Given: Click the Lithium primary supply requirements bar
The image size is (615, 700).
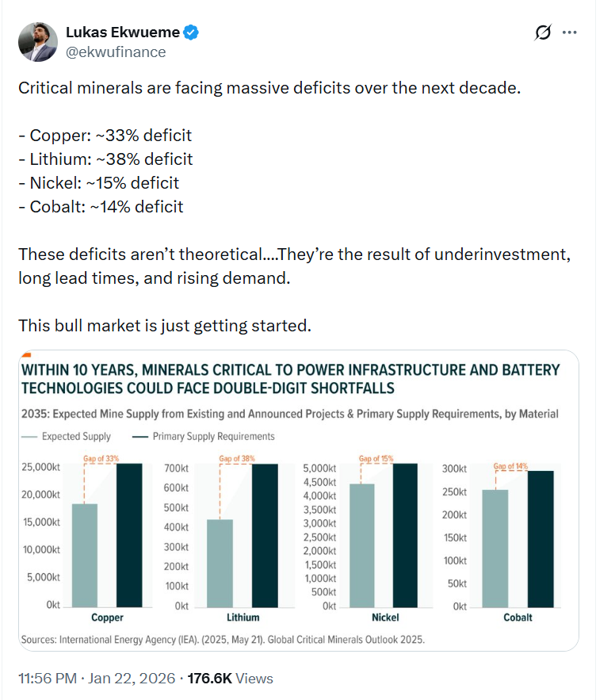Looking at the screenshot, I should pos(265,534).
